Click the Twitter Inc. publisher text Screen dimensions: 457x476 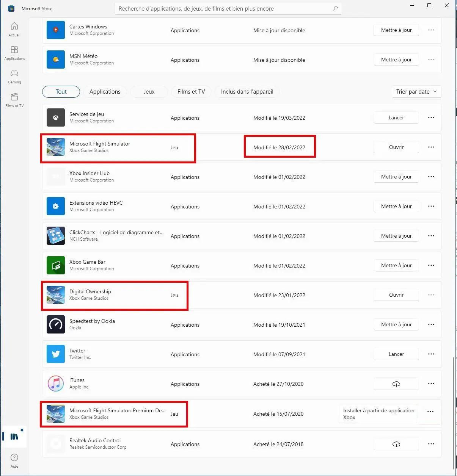(x=80, y=357)
